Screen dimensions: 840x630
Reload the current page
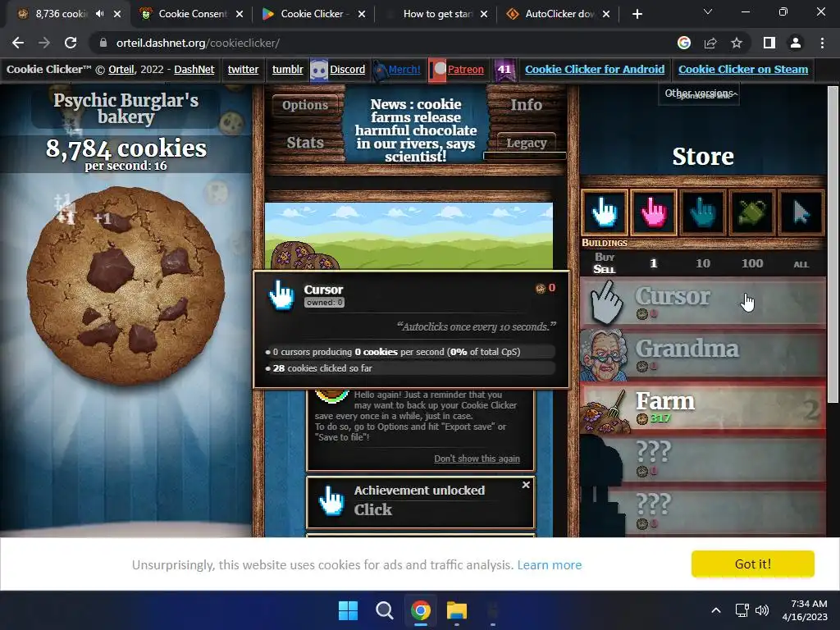tap(71, 43)
